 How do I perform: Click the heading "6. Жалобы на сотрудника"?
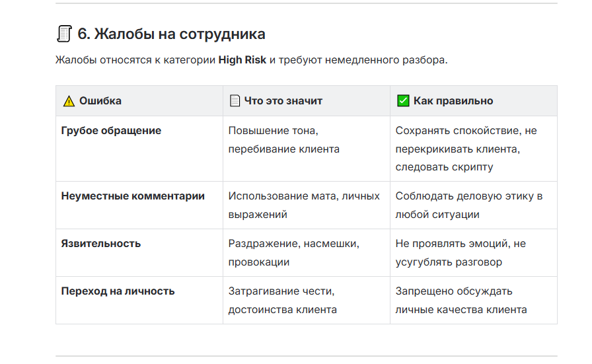171,34
